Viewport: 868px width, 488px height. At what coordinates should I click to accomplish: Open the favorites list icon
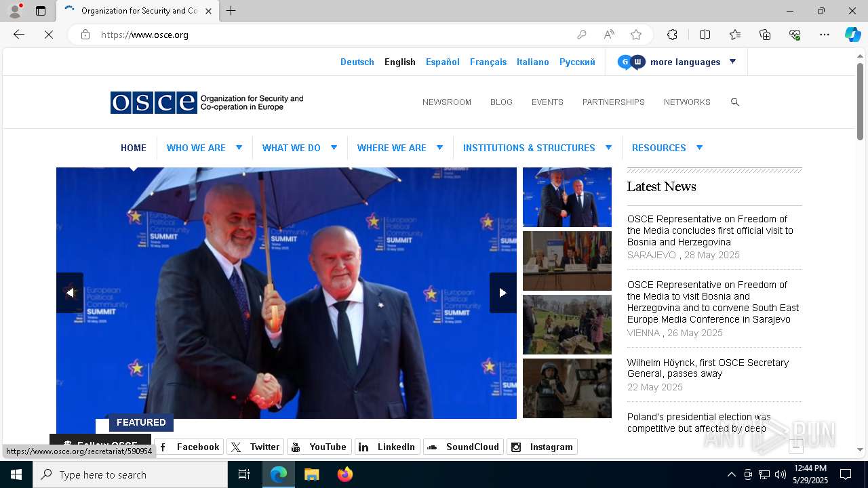pyautogui.click(x=735, y=35)
